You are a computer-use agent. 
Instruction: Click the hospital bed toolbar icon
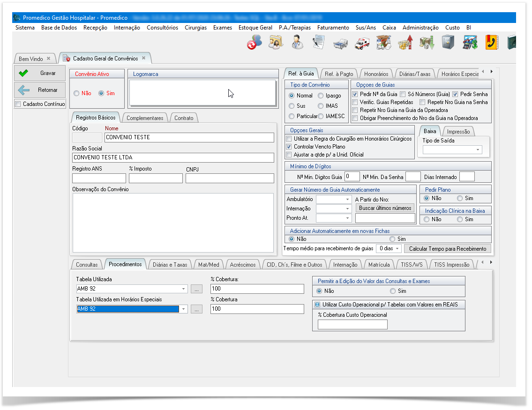coord(340,43)
